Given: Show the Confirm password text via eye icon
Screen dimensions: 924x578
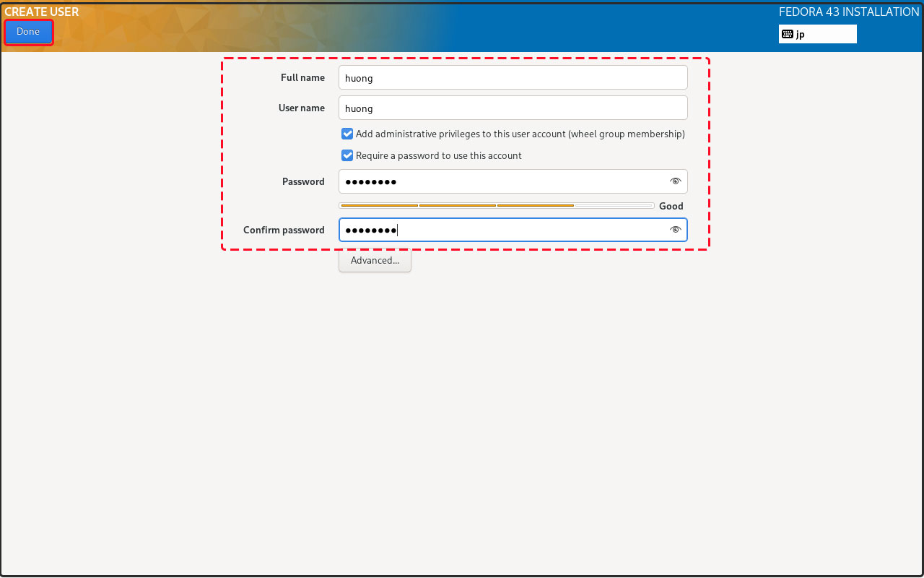Looking at the screenshot, I should click(675, 230).
